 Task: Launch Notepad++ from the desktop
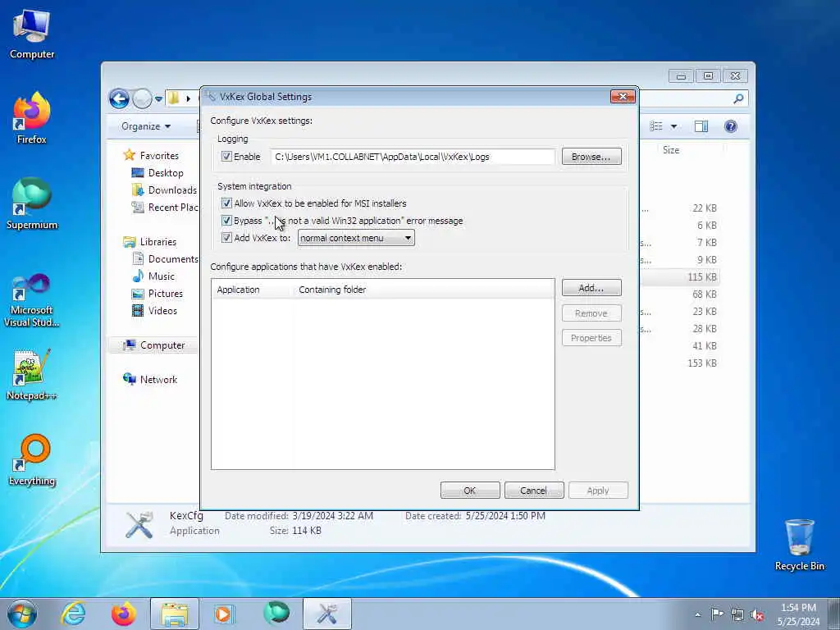[32, 375]
